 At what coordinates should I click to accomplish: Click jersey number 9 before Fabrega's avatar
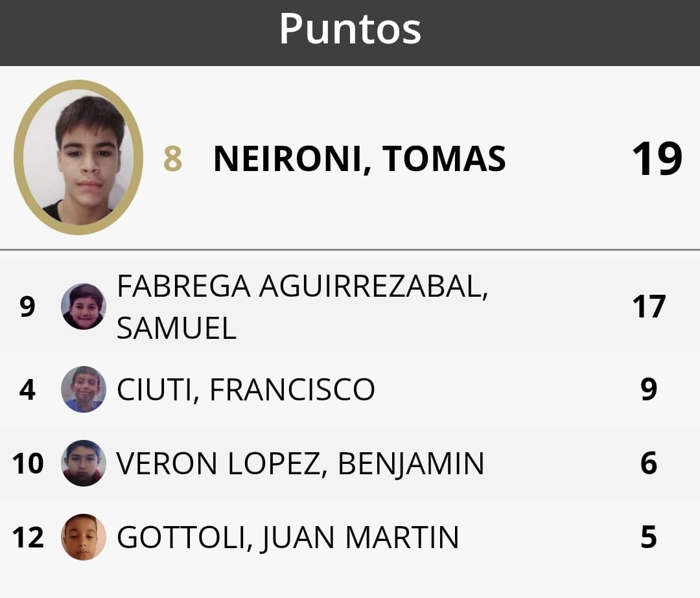coord(27,307)
